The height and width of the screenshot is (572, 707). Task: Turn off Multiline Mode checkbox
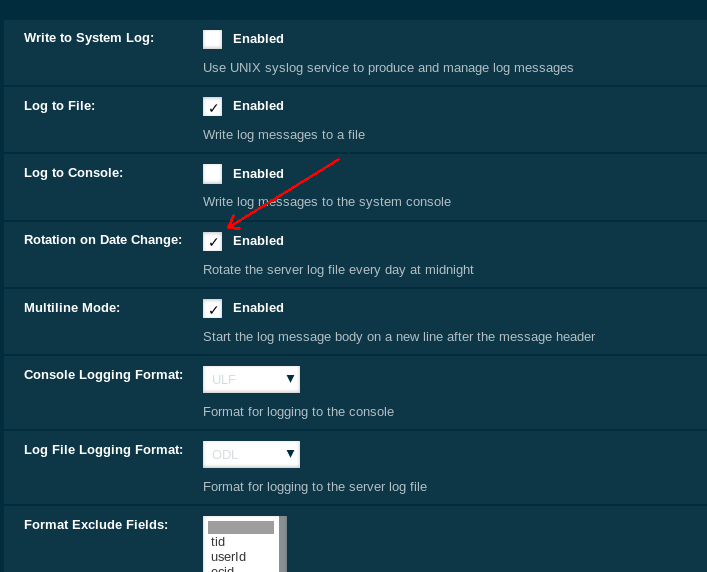pos(212,308)
